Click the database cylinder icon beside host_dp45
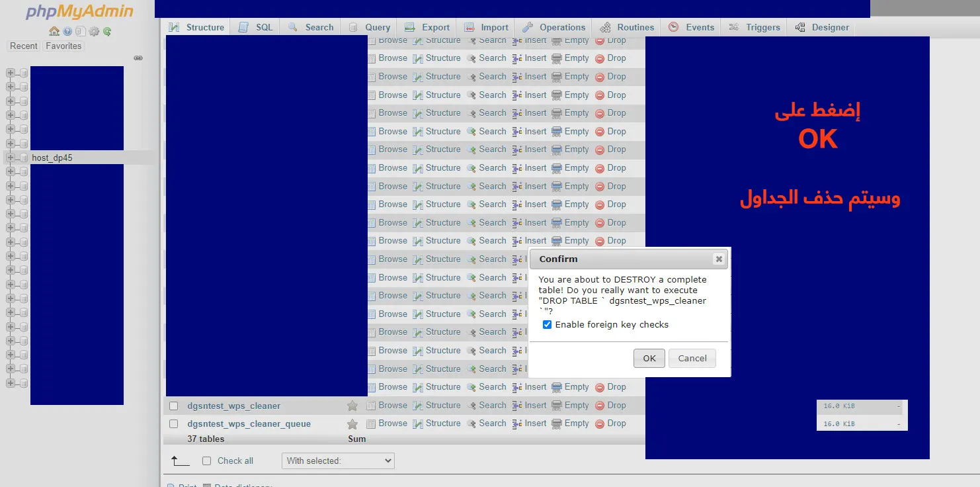Image resolution: width=980 pixels, height=487 pixels. pos(24,158)
